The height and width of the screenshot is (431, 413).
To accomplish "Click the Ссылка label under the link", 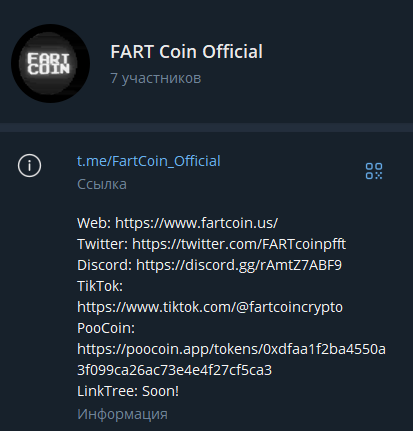I will [x=102, y=184].
